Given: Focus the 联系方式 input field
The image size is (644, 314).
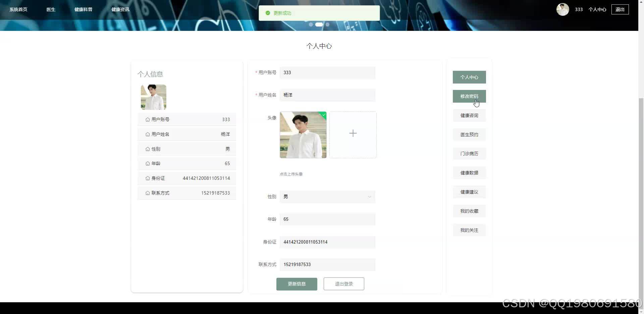Looking at the screenshot, I should click(x=328, y=265).
